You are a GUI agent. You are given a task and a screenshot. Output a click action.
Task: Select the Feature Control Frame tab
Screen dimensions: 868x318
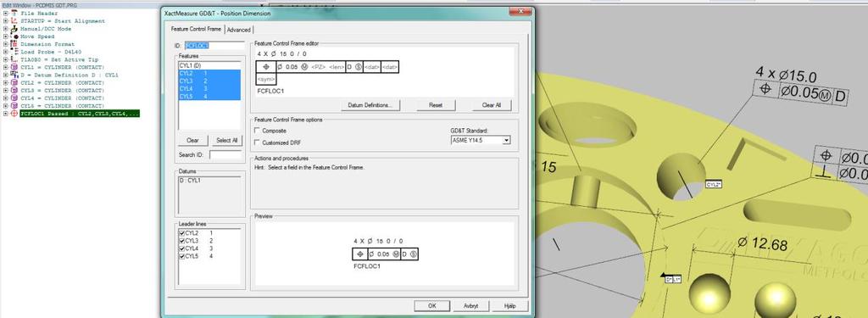196,29
